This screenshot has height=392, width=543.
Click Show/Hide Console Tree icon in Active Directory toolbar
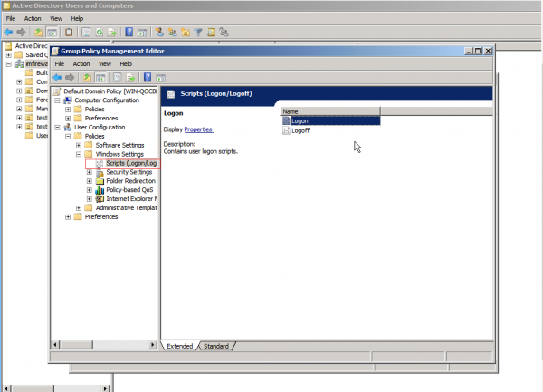coord(52,33)
